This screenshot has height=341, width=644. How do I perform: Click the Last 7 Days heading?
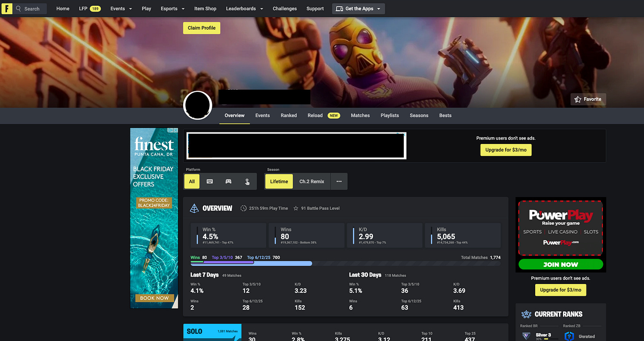204,275
